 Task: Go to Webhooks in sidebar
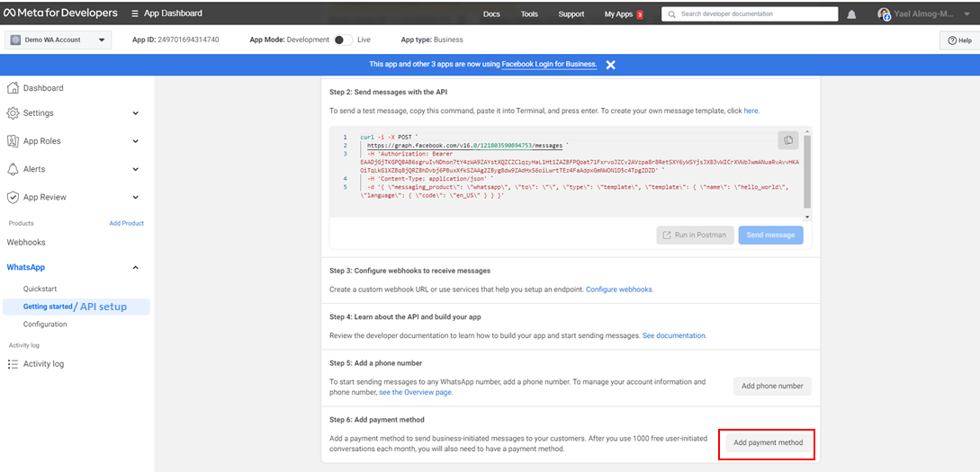click(26, 242)
